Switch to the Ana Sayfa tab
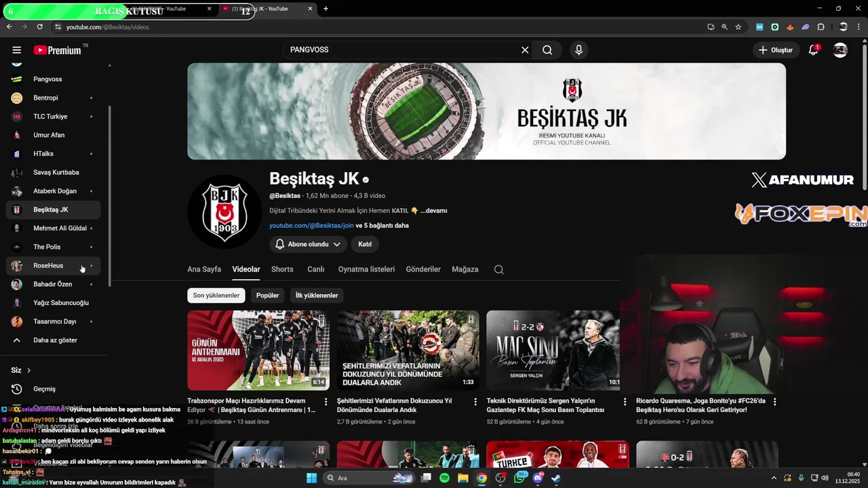 click(x=204, y=270)
